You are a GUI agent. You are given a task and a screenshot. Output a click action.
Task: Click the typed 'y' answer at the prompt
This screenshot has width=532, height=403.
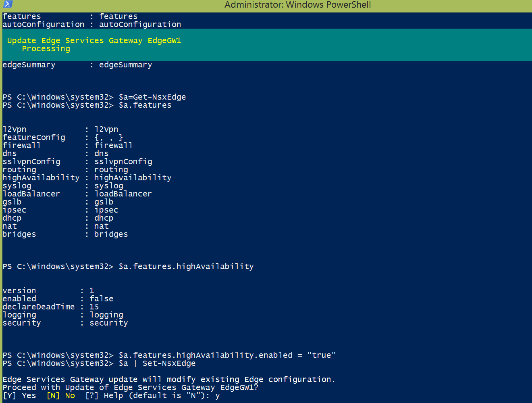coord(218,396)
